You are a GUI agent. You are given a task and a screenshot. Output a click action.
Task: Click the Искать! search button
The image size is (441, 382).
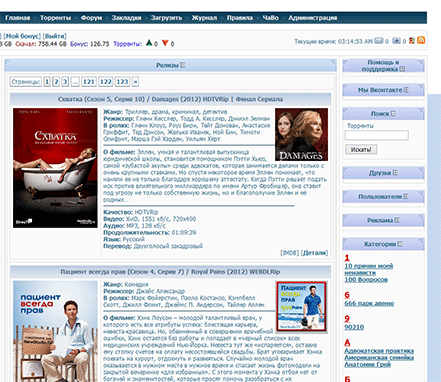coord(361,149)
